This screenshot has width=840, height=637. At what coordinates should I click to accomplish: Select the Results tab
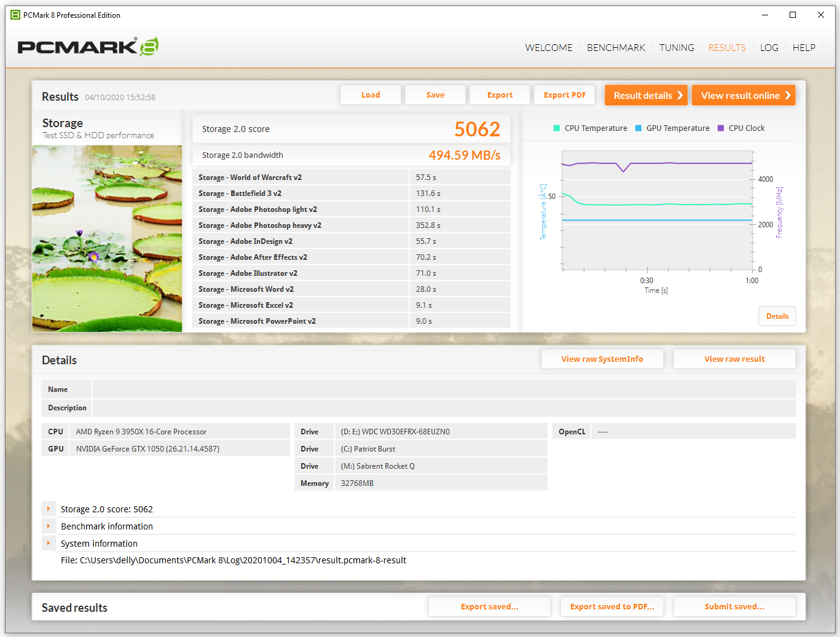[x=727, y=47]
